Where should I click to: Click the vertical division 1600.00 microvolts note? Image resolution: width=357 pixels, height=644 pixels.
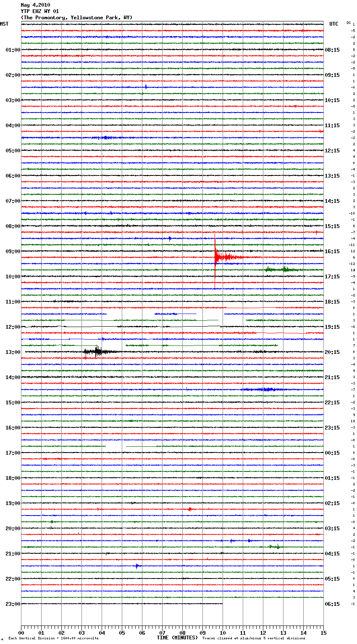(x=53, y=639)
